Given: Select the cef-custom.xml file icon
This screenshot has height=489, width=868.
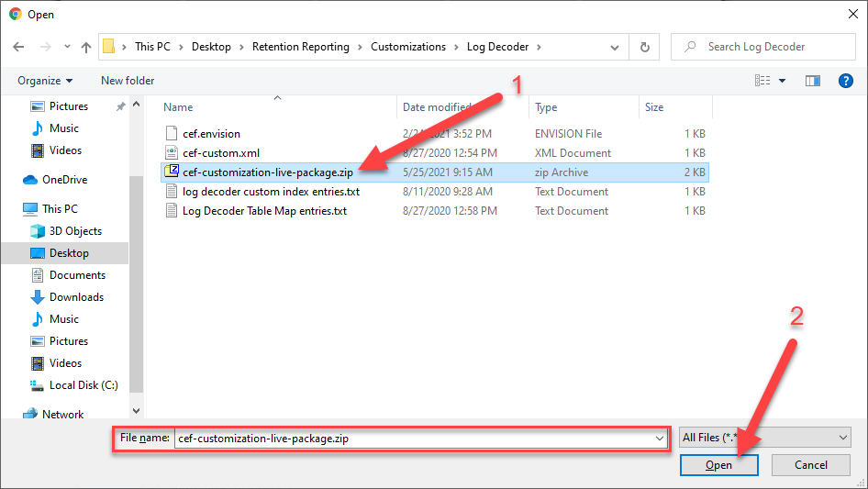Looking at the screenshot, I should pyautogui.click(x=171, y=153).
